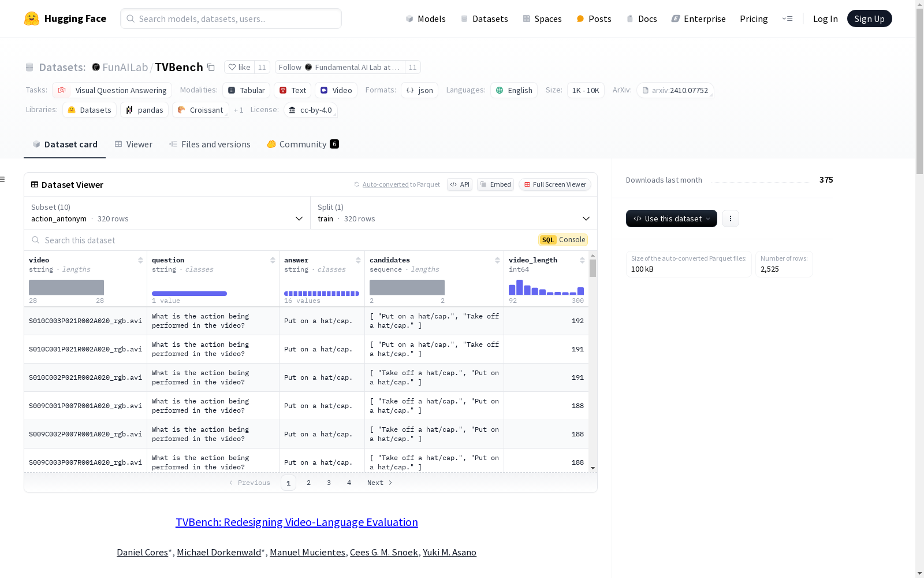Open the Full Screen Viewer
This screenshot has width=924, height=578.
click(555, 185)
